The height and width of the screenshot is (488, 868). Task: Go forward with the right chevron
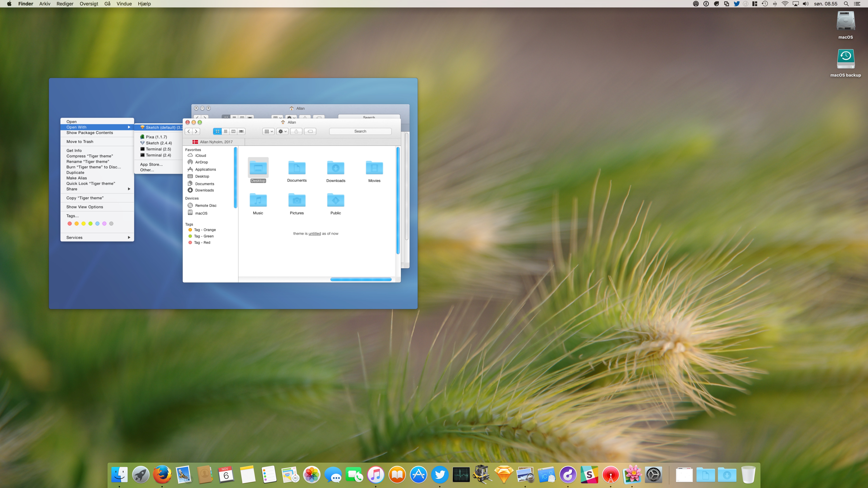pyautogui.click(x=196, y=131)
